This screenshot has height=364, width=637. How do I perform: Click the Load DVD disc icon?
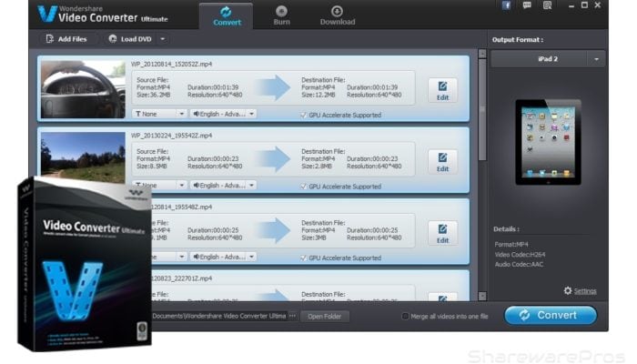[113, 39]
